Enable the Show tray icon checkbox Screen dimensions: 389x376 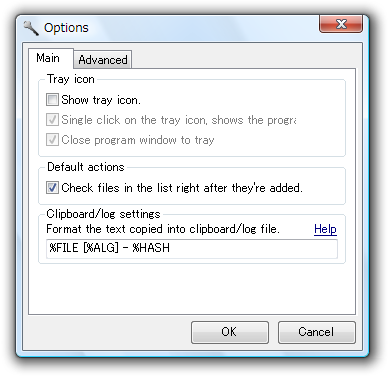click(52, 100)
